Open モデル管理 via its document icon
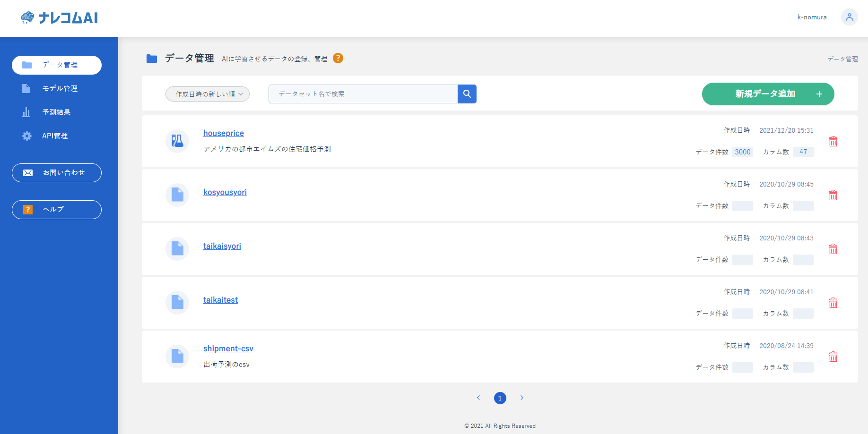Viewport: 868px width, 434px height. tap(26, 88)
